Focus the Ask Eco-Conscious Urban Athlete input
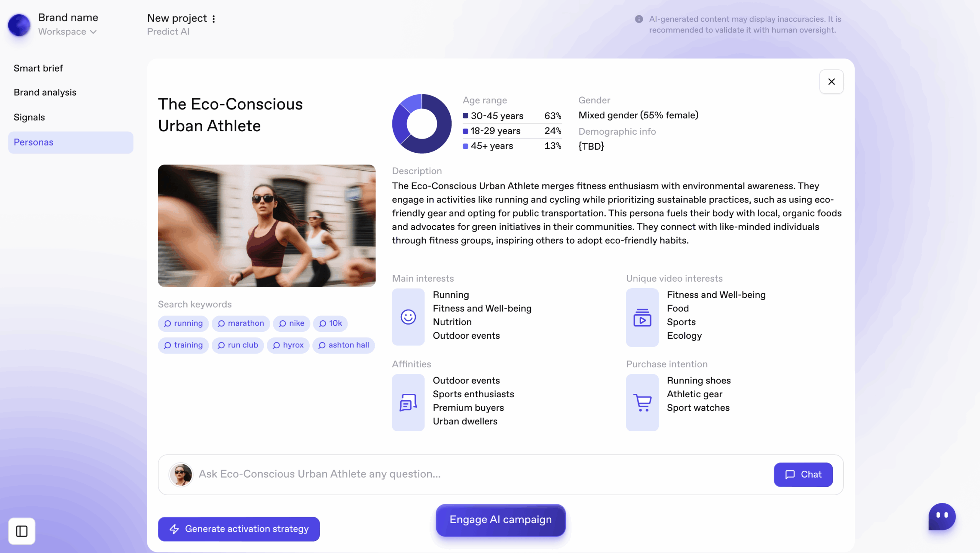Screen dimensions: 980x553 (482, 474)
